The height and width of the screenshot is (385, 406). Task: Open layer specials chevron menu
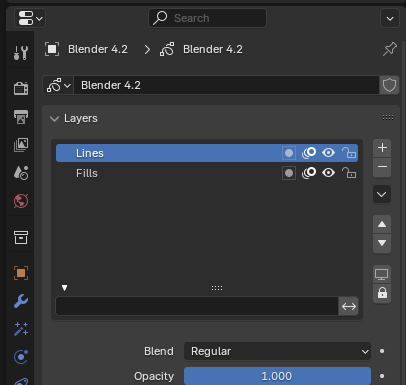[x=382, y=194]
